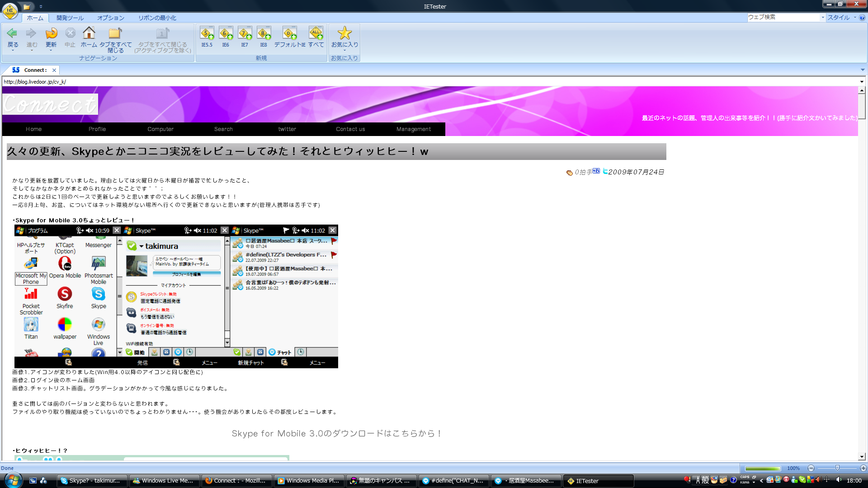
Task: Click zoom out minus button in status bar
Action: (x=811, y=468)
